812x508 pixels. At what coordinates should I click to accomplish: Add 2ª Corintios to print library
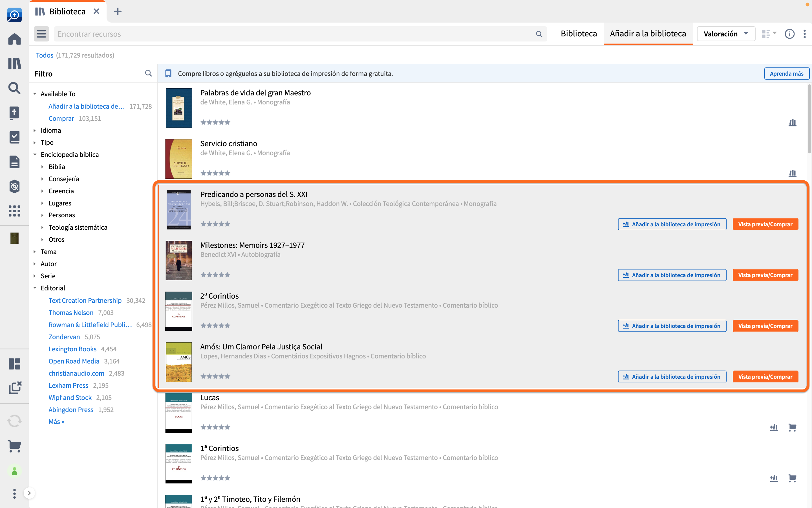tap(672, 326)
